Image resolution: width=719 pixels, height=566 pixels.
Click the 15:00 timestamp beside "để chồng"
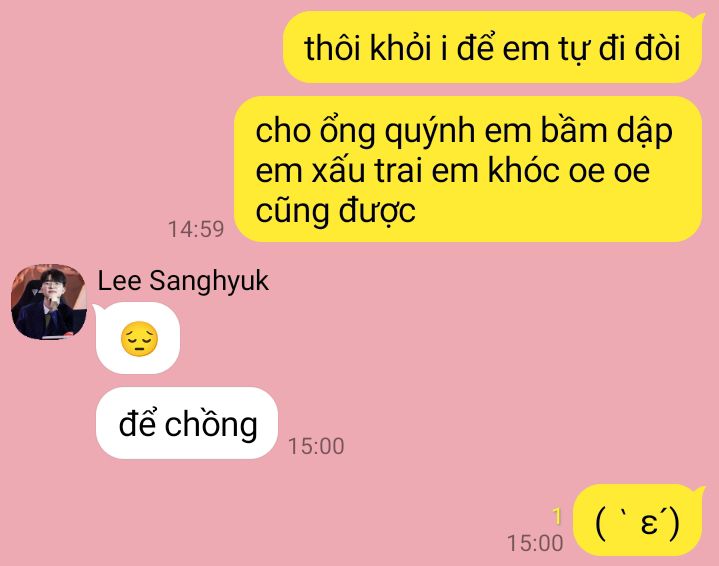(316, 446)
